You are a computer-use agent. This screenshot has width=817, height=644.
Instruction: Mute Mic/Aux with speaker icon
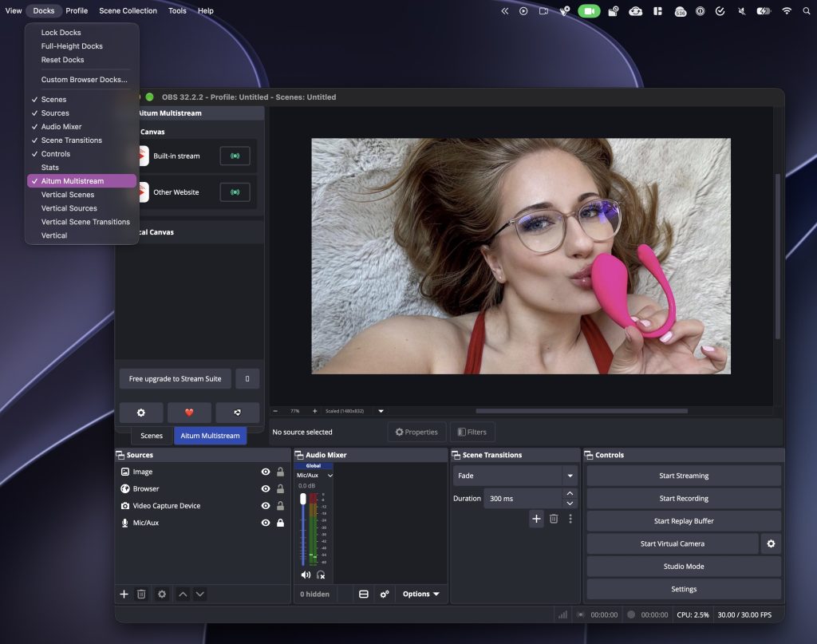(306, 575)
